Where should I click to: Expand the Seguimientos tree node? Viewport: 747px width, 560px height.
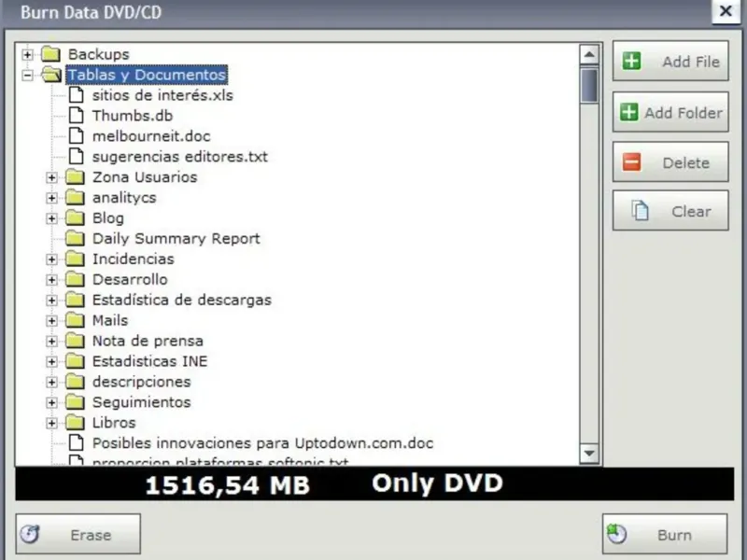[51, 403]
